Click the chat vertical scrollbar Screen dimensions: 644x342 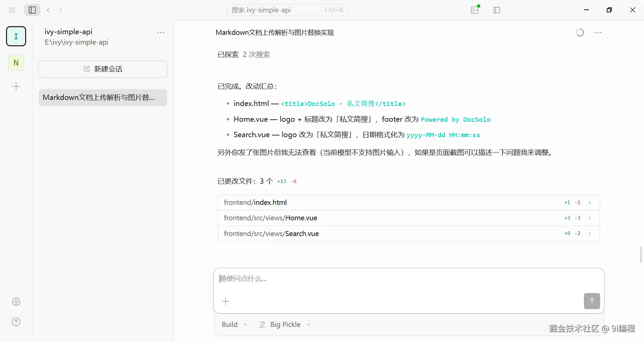coord(641,255)
